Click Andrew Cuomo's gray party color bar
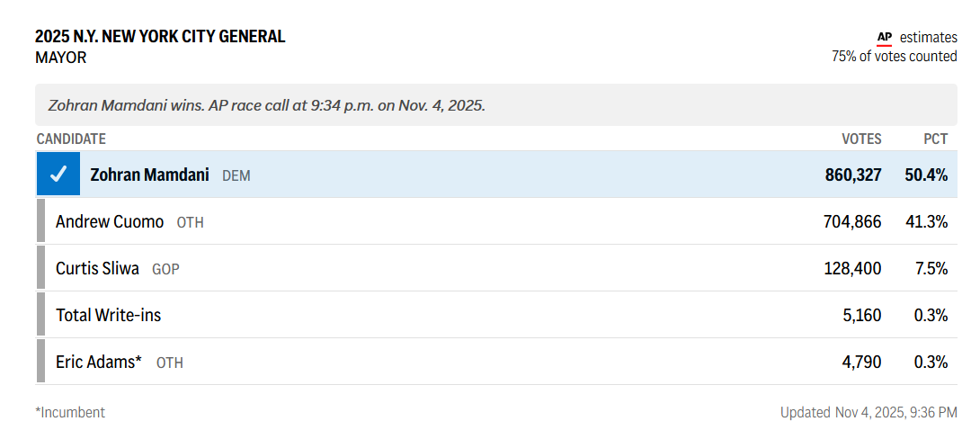The image size is (980, 439). pyautogui.click(x=40, y=221)
